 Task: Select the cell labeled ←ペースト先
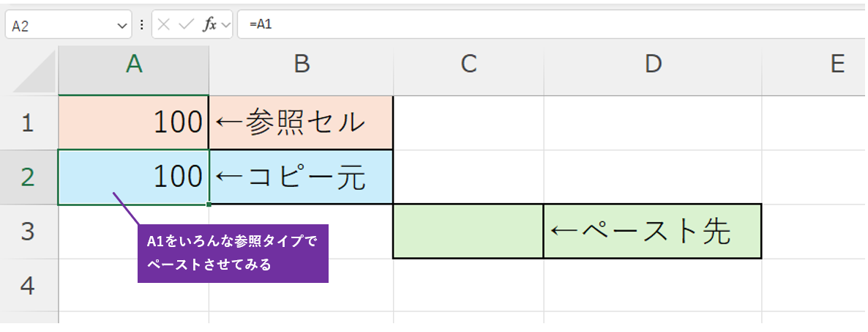tap(653, 231)
